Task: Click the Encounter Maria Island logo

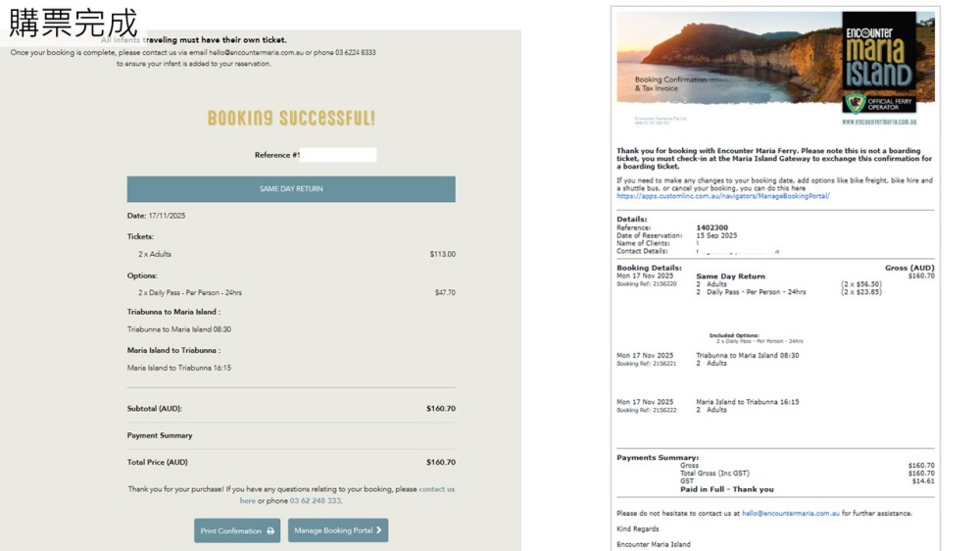Action: (878, 52)
